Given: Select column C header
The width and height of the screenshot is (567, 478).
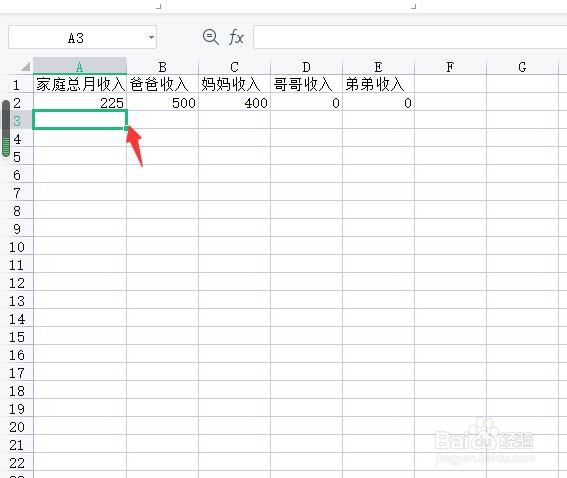Looking at the screenshot, I should pyautogui.click(x=234, y=66).
